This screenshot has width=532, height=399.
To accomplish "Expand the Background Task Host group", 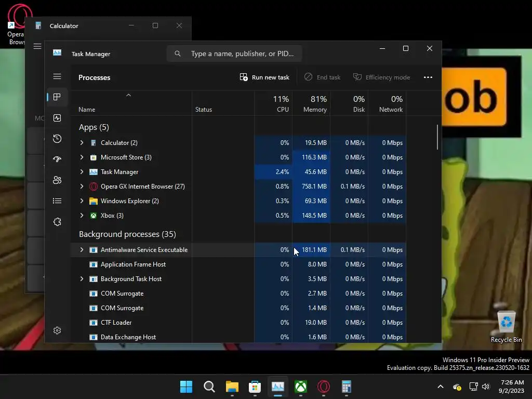I will pyautogui.click(x=82, y=279).
